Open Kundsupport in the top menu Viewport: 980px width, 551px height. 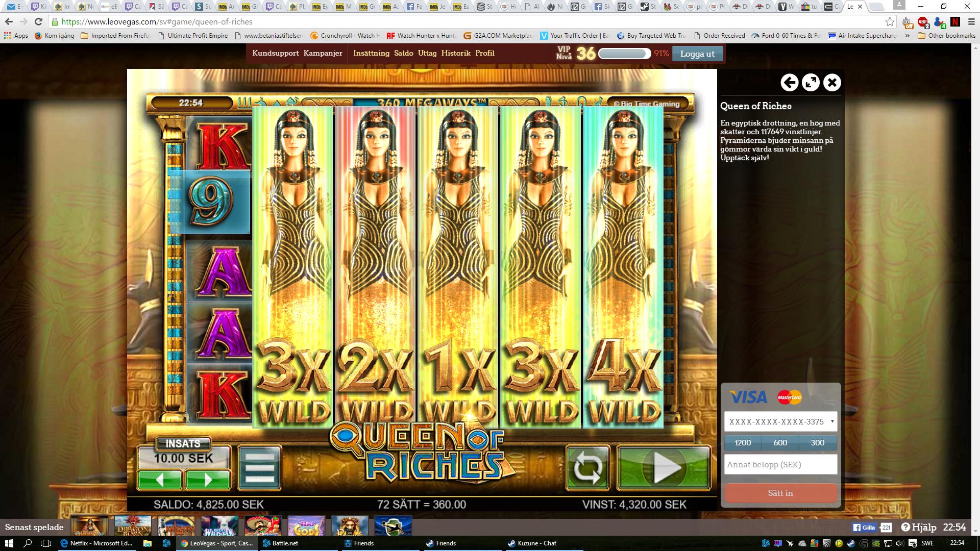276,53
